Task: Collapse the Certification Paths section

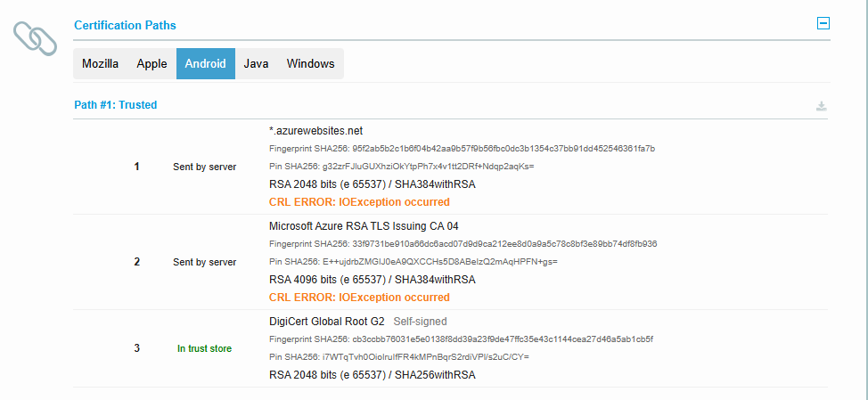Action: point(823,23)
